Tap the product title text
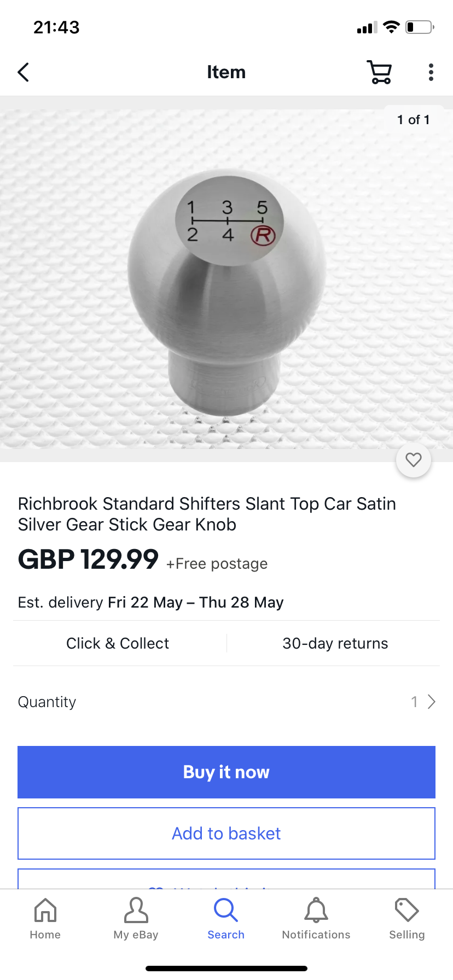This screenshot has width=453, height=980. pyautogui.click(x=207, y=514)
